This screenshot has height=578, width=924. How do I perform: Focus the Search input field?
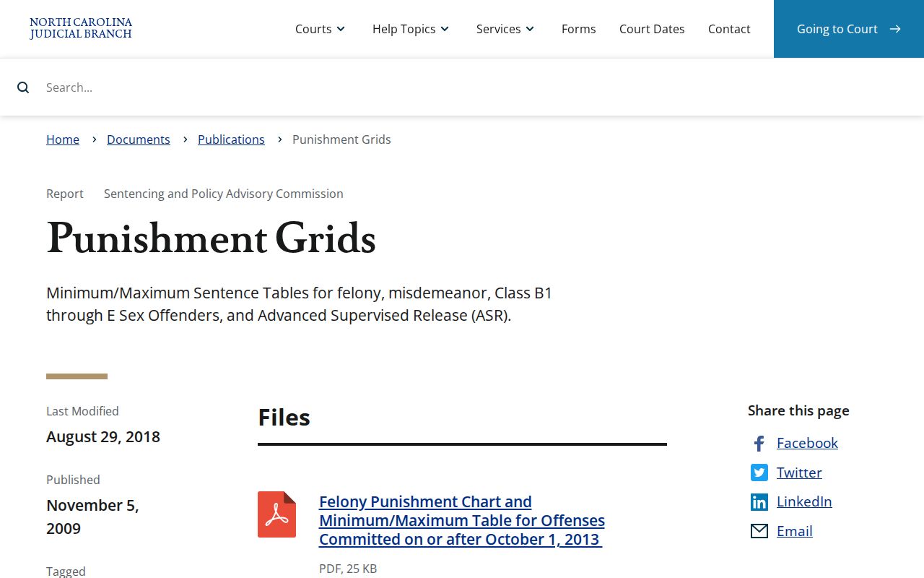point(462,87)
